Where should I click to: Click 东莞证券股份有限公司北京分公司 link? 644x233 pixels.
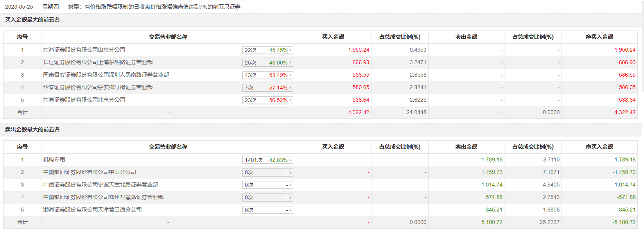84,100
